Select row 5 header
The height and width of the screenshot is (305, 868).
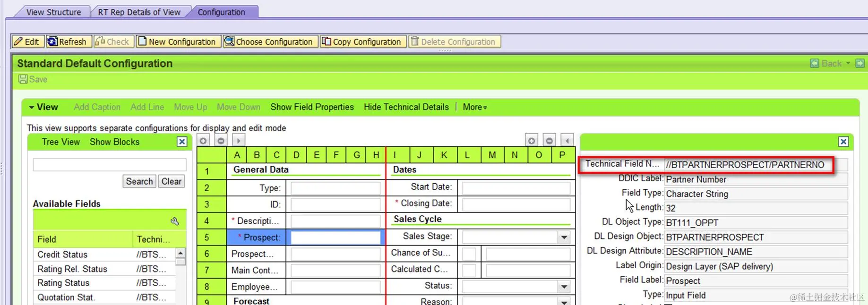(x=212, y=237)
